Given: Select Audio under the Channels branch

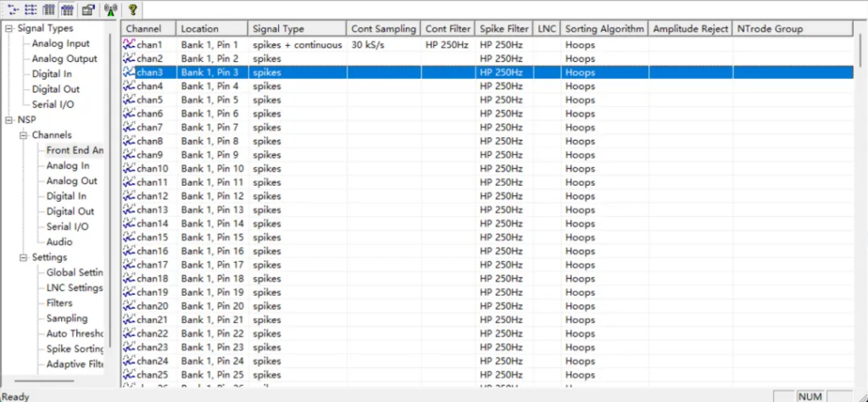Looking at the screenshot, I should click(x=59, y=243).
